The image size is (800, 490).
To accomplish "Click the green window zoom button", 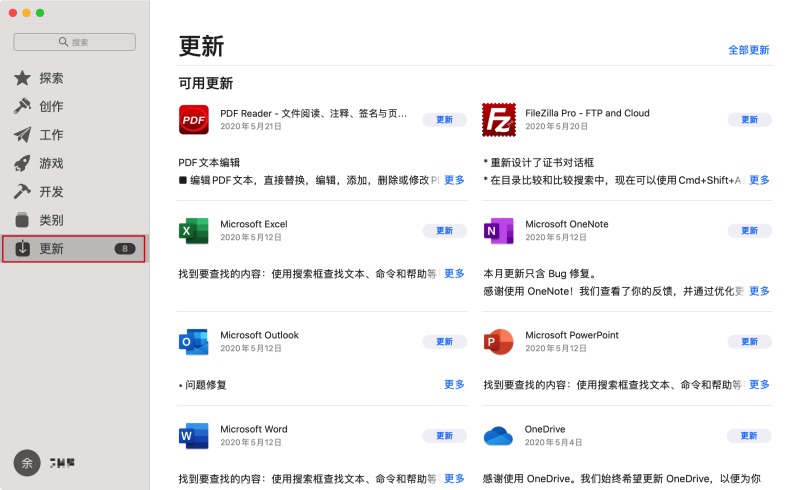I will 40,13.
